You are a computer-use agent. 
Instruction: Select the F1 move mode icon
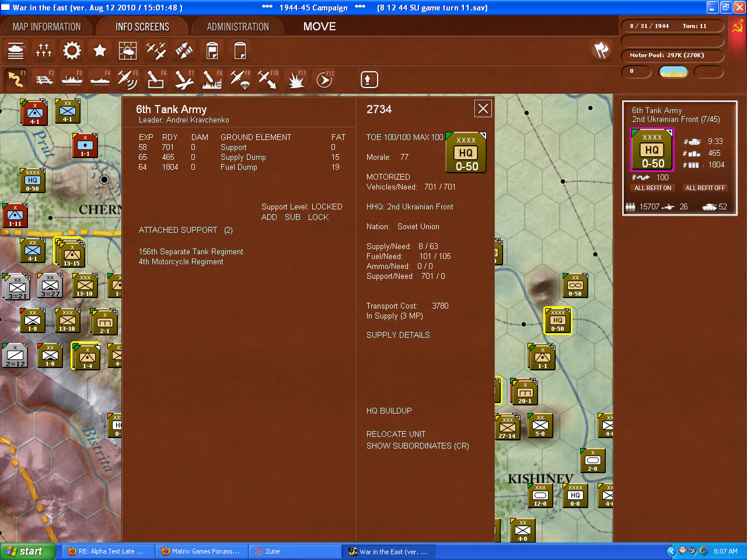point(16,79)
